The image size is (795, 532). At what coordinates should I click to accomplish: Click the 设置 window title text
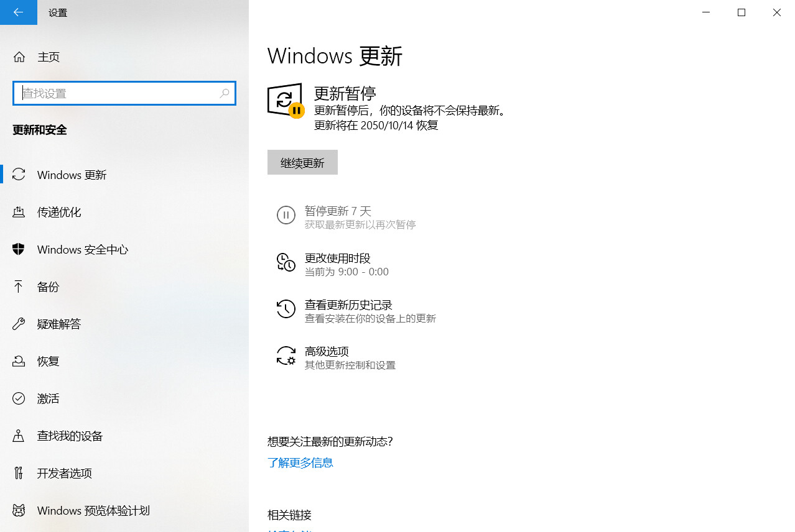[x=58, y=12]
